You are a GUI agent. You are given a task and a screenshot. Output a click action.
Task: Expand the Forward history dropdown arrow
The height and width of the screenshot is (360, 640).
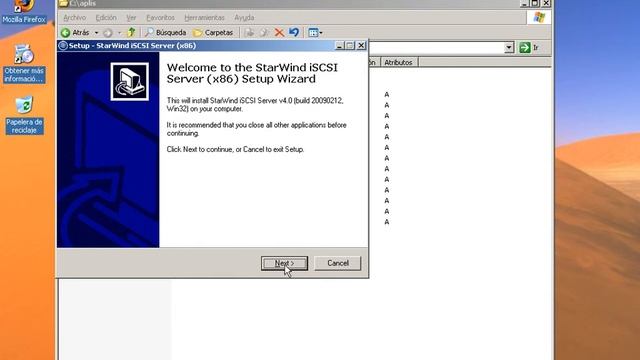coord(119,33)
